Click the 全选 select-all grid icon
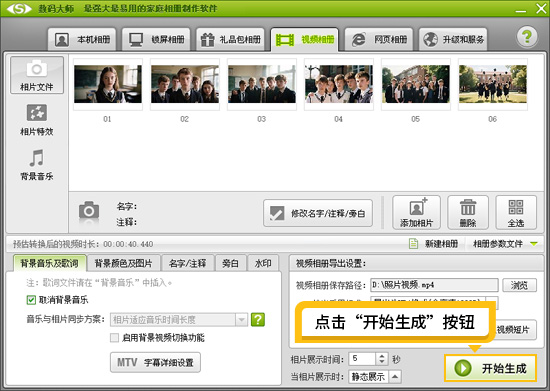This screenshot has width=550, height=391. coord(516,207)
